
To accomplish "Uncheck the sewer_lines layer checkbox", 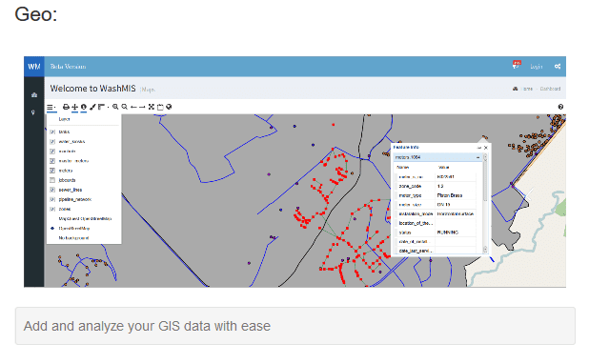I will 52,190.
